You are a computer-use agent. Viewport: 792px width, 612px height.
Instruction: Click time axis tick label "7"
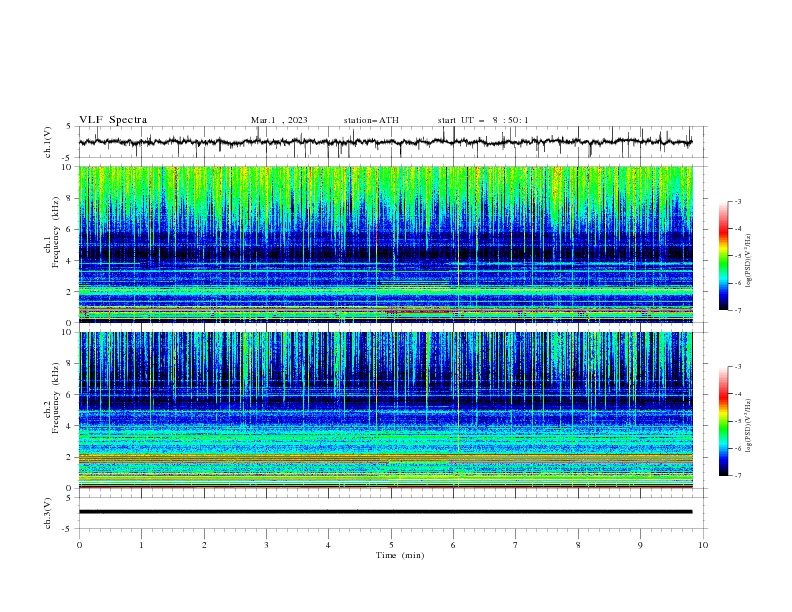516,545
